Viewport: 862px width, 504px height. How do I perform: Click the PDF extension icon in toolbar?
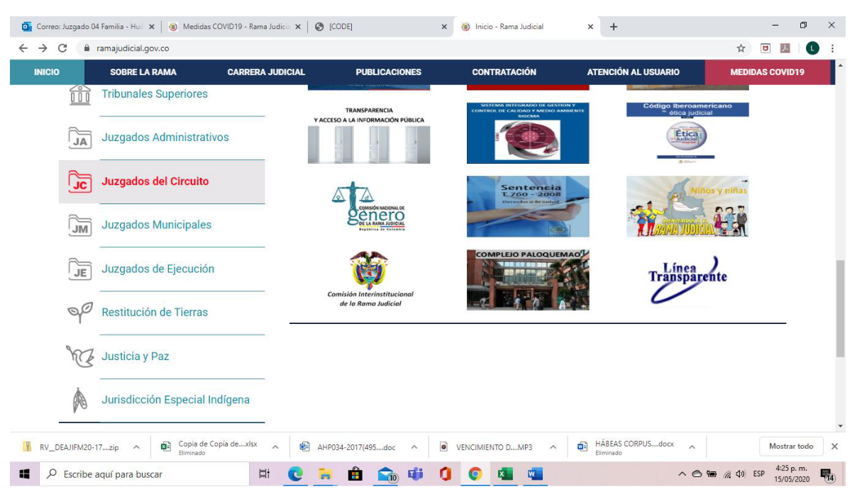click(785, 48)
